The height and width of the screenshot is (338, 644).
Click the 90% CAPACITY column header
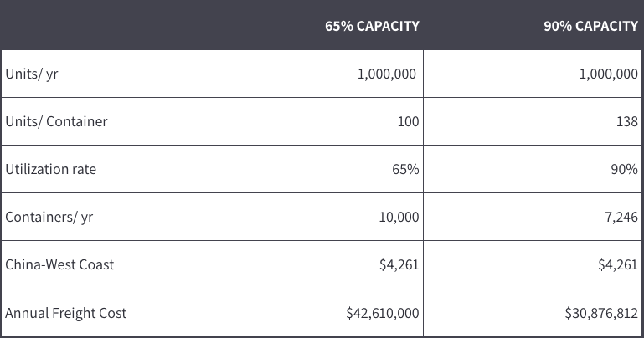[590, 26]
